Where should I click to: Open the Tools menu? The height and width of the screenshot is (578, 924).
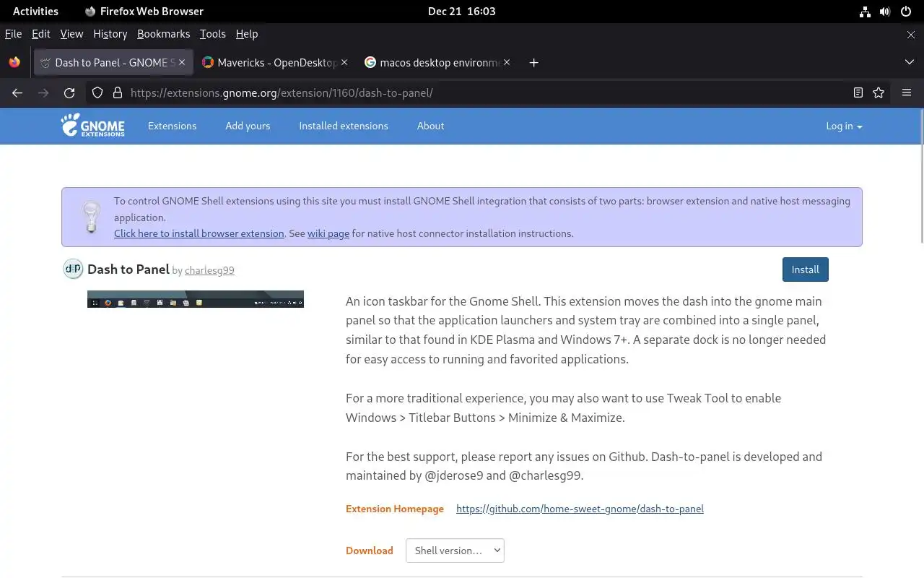pos(213,34)
